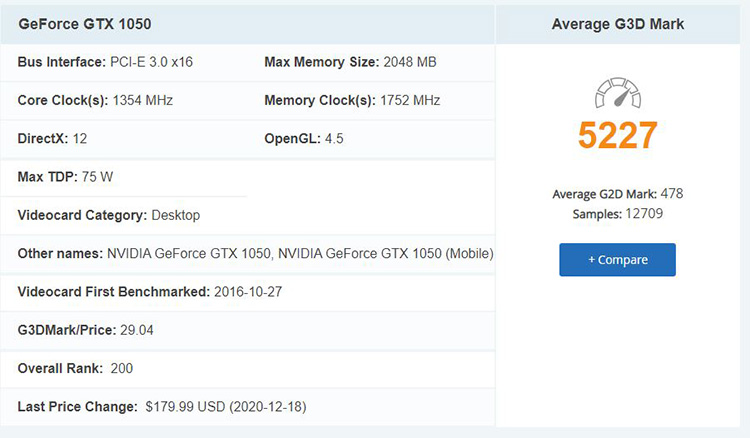Click the Last Price Change $179.99 USD value

pyautogui.click(x=226, y=406)
